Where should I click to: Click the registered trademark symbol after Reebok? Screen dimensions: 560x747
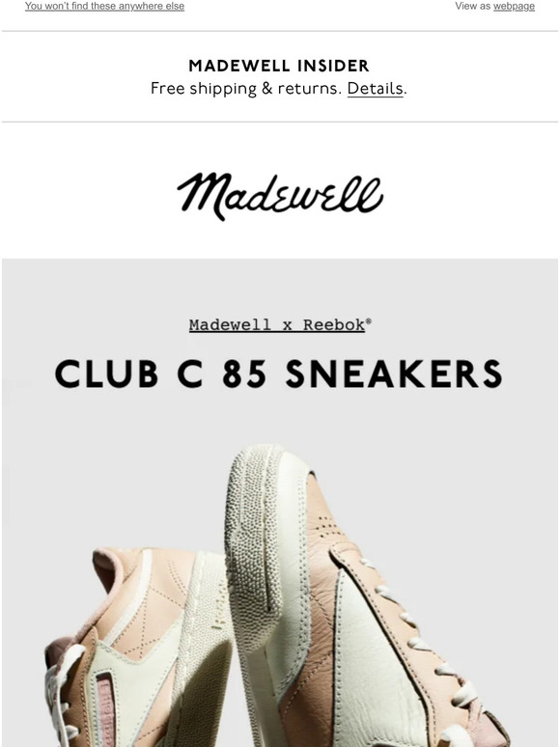[x=369, y=321]
